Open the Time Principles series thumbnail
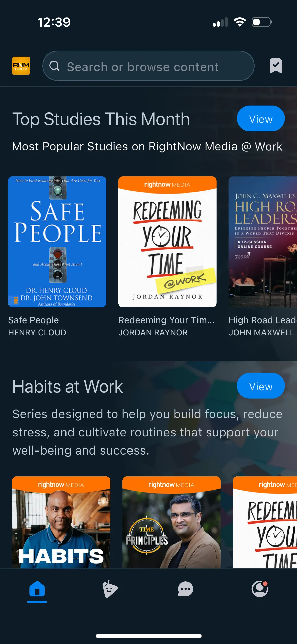Viewport: 297px width, 644px height. pos(172,522)
